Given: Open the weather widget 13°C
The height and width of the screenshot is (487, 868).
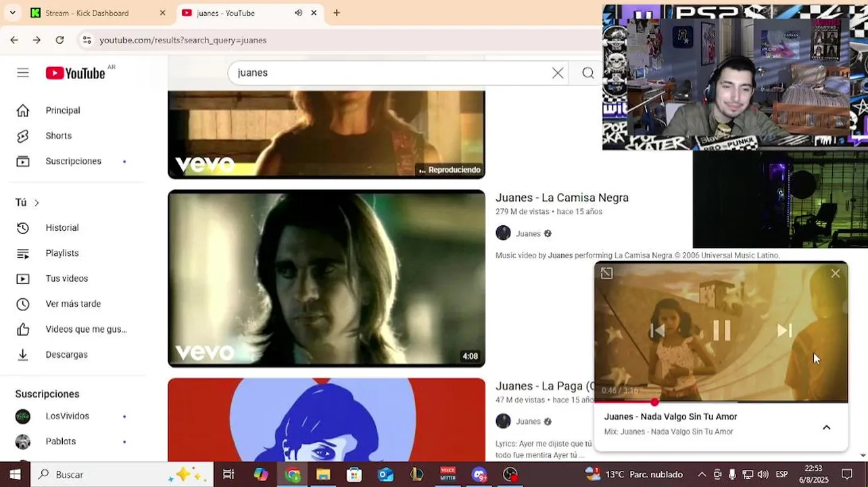Looking at the screenshot, I should [x=634, y=474].
